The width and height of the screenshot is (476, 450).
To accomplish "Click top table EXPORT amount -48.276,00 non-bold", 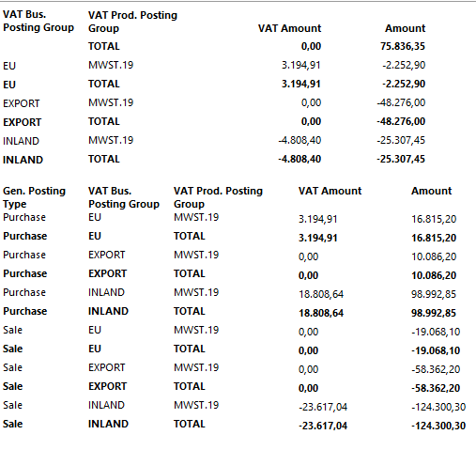I will pos(401,102).
